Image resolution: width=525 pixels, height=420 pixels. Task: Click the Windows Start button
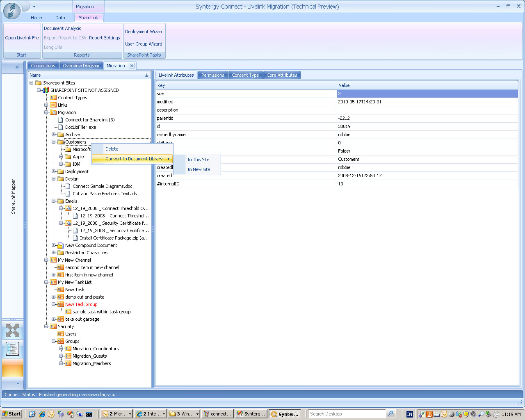(x=11, y=414)
